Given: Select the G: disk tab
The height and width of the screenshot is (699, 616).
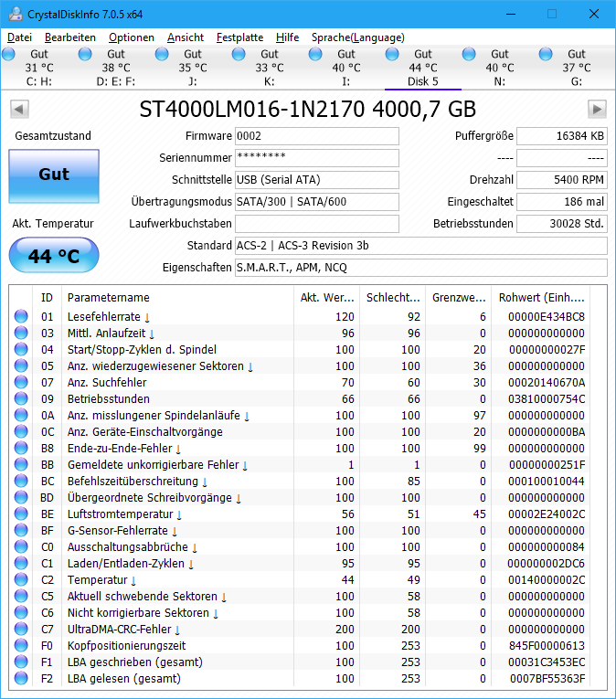Looking at the screenshot, I should [576, 68].
